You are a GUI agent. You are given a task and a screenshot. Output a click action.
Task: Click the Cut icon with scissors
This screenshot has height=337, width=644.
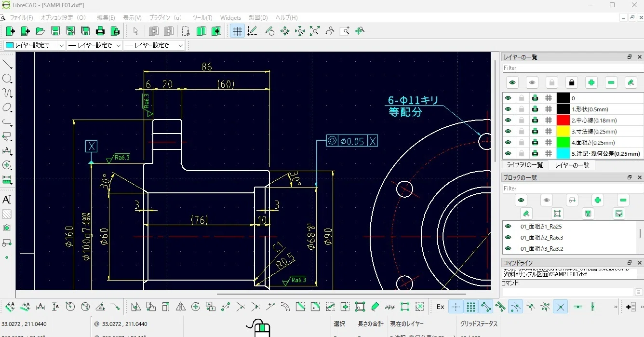coord(186,31)
